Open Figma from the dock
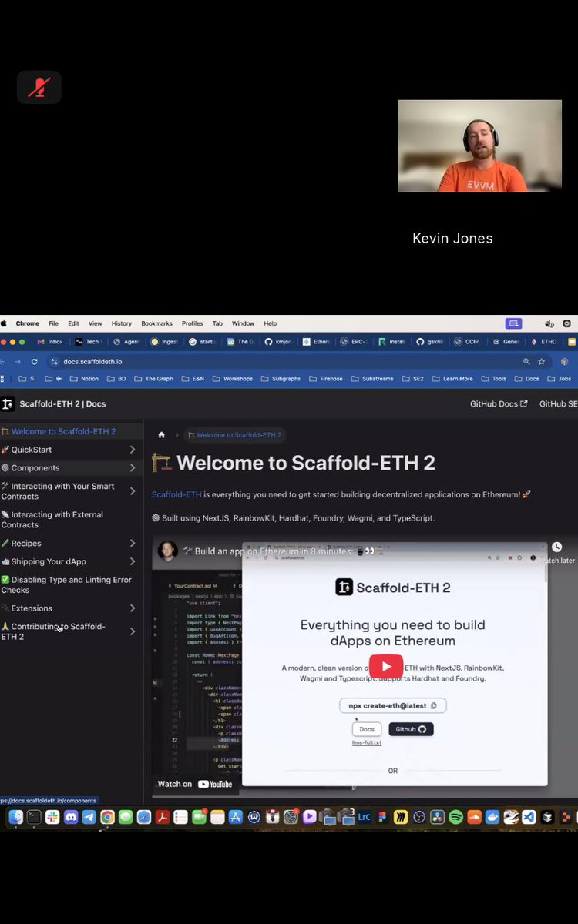Viewport: 578px width, 924px height. coord(382,818)
